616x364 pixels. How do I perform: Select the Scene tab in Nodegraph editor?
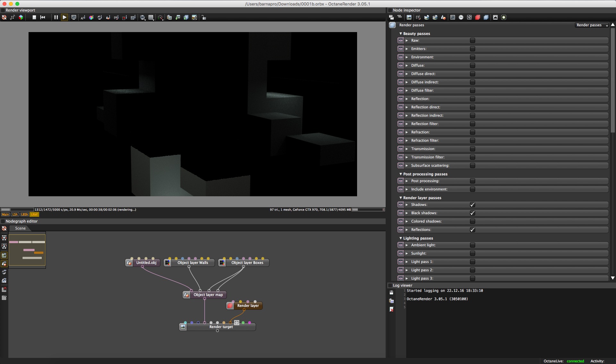(x=20, y=228)
